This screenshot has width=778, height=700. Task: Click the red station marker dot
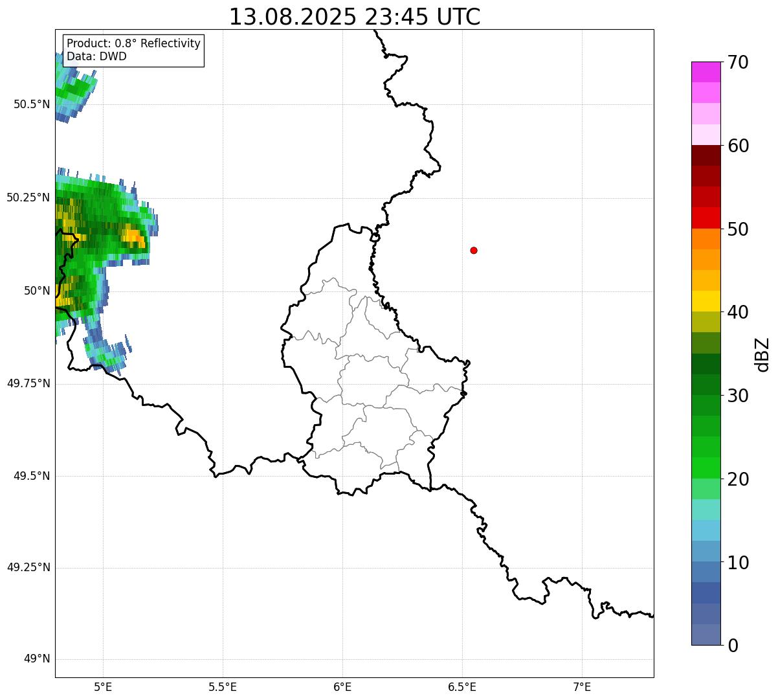474,250
